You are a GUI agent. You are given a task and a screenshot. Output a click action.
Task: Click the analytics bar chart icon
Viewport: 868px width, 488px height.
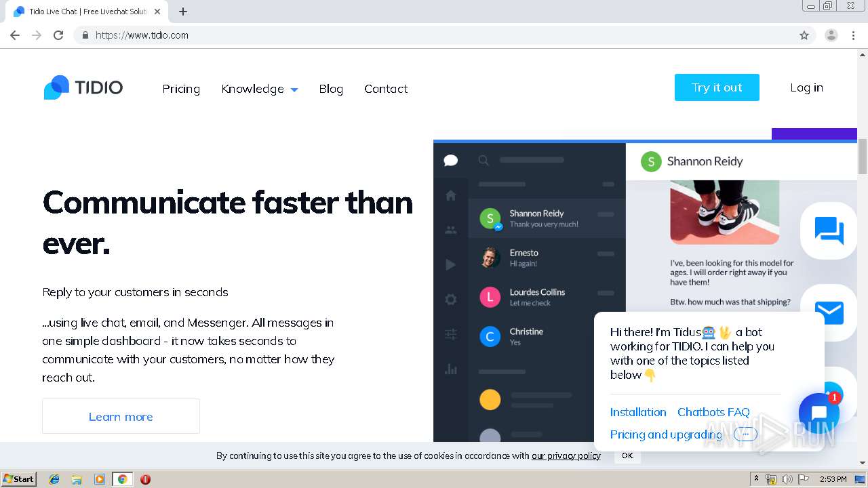(x=451, y=369)
